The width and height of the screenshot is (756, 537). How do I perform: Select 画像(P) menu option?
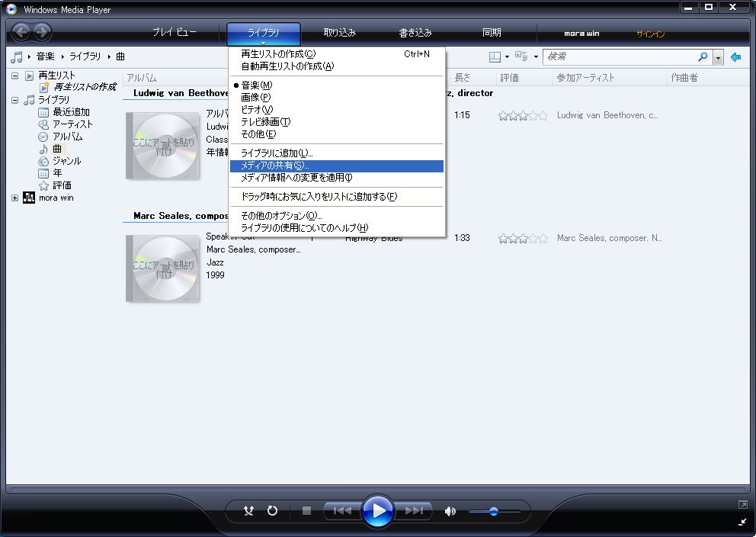pos(337,97)
